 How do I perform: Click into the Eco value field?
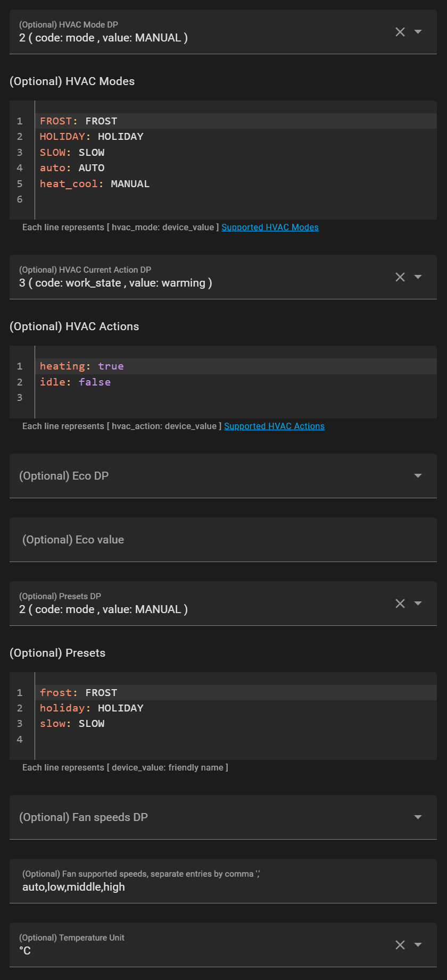click(x=223, y=540)
